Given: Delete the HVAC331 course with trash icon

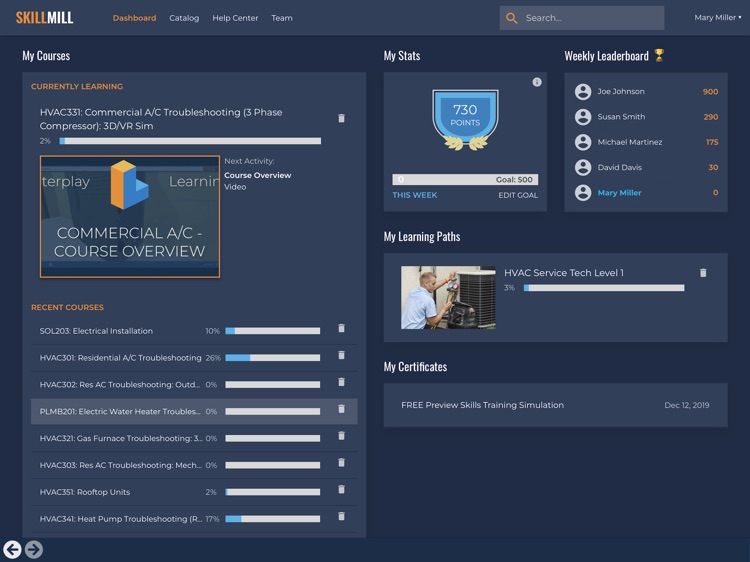Looking at the screenshot, I should click(x=342, y=118).
